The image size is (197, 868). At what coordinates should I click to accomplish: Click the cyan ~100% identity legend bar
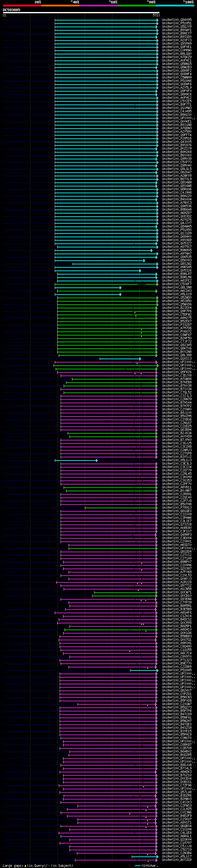point(175,6)
